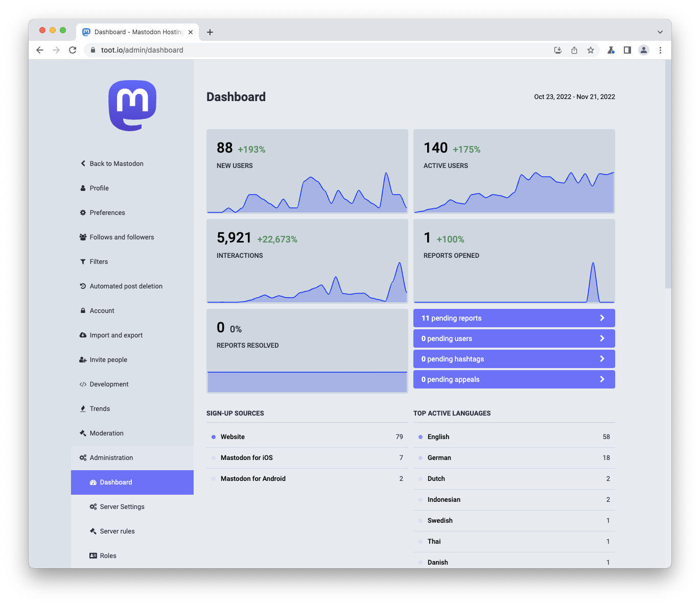Open Administration via the gears icon

point(83,457)
